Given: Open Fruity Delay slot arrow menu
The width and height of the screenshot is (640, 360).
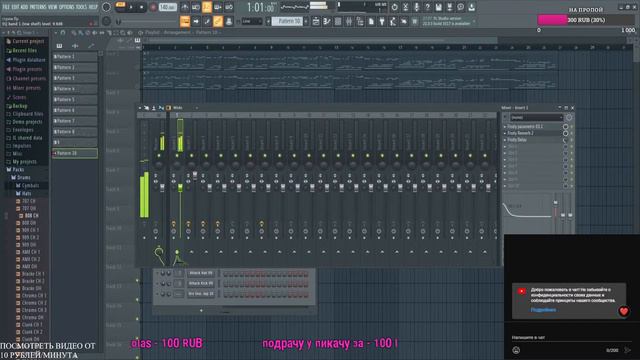Looking at the screenshot, I should tap(505, 140).
